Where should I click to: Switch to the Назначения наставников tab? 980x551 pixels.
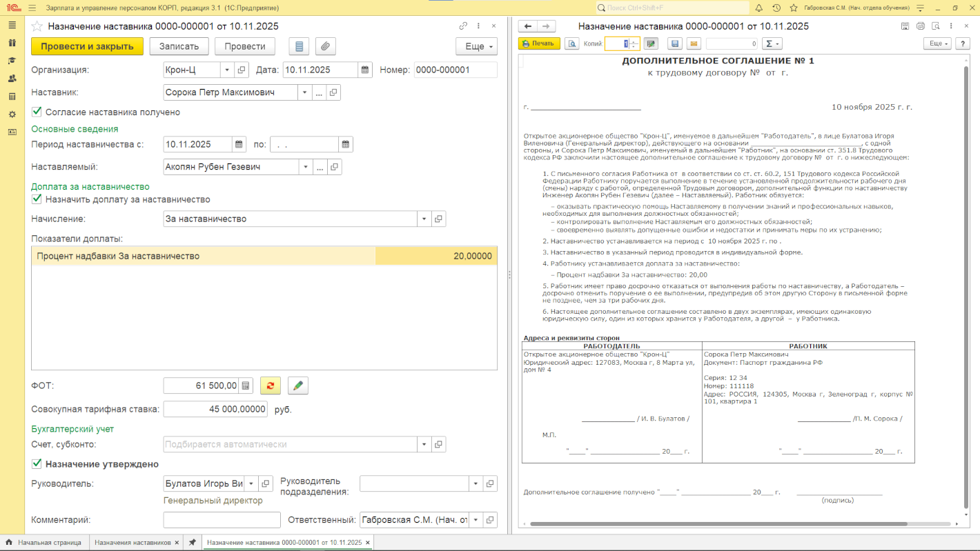coord(133,543)
